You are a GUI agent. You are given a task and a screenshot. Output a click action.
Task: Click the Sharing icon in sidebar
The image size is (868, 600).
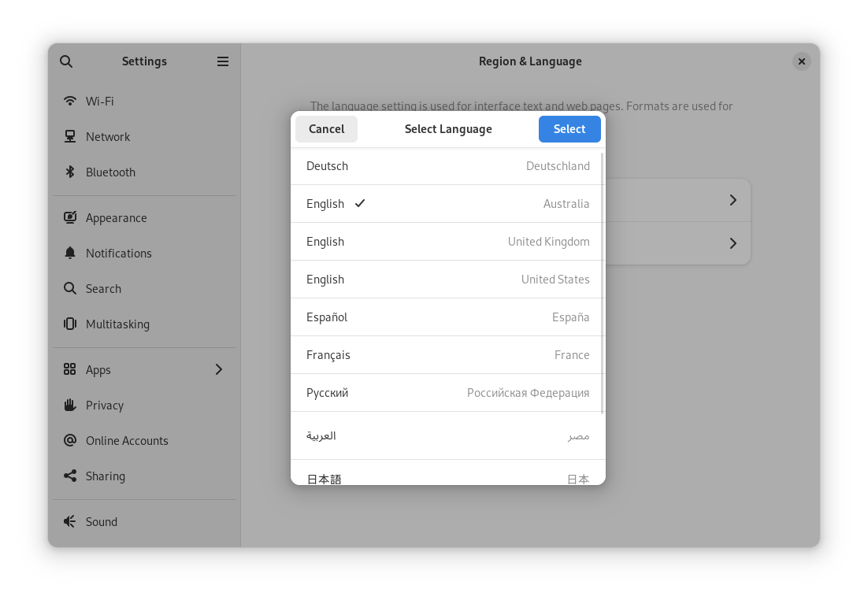(x=70, y=476)
